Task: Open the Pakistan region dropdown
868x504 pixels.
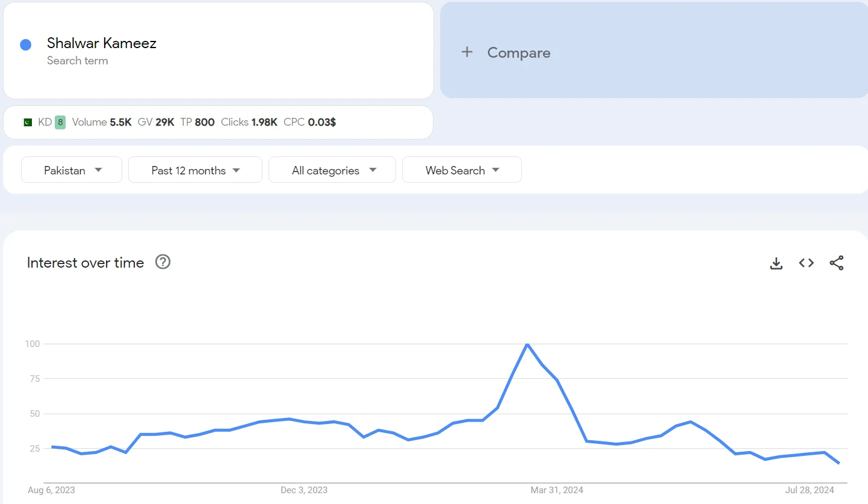Action: point(71,170)
